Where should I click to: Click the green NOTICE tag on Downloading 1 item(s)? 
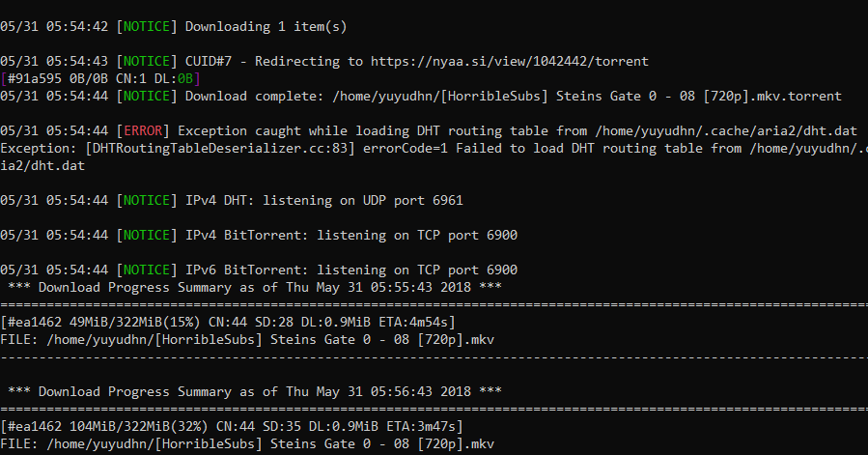147,27
